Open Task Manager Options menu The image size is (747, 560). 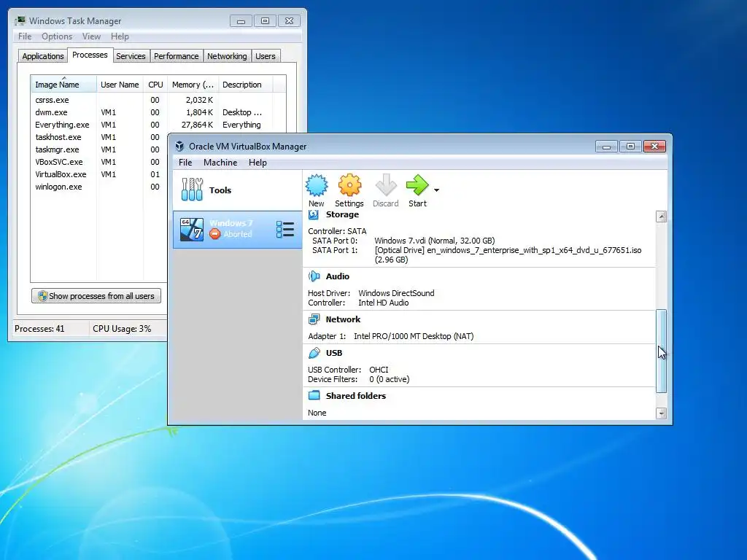(x=57, y=36)
